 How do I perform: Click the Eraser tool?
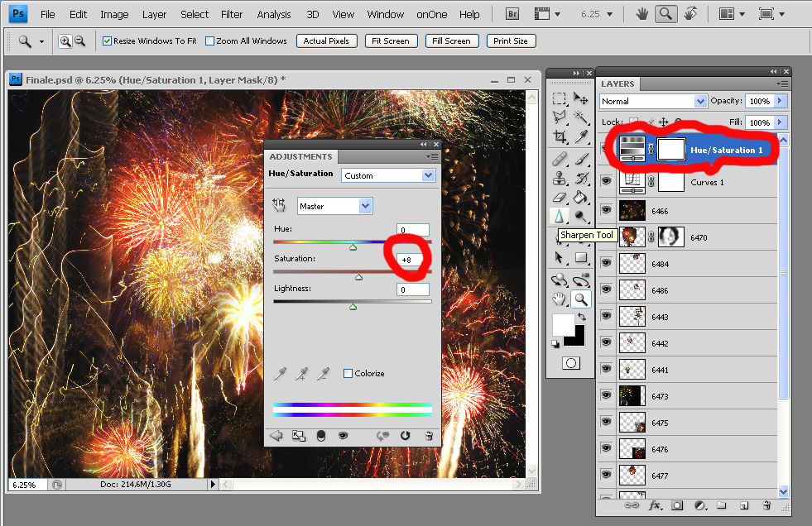[560, 197]
